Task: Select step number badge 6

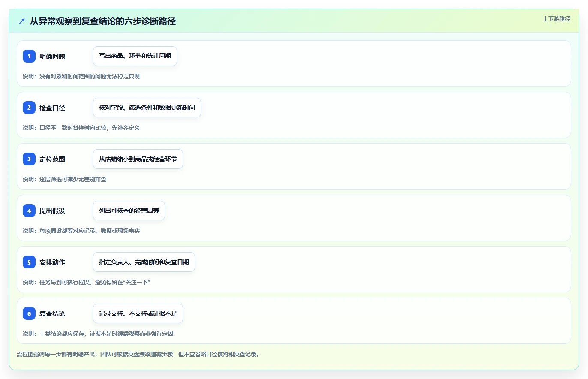Action: [x=29, y=313]
